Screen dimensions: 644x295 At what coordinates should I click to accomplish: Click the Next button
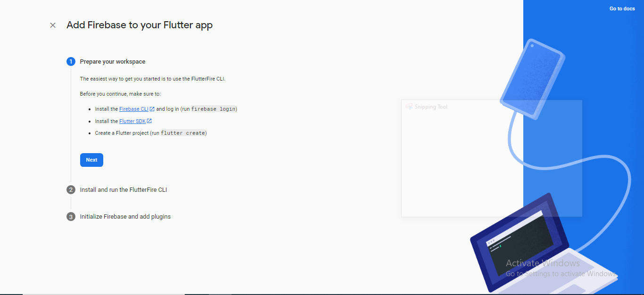point(91,160)
